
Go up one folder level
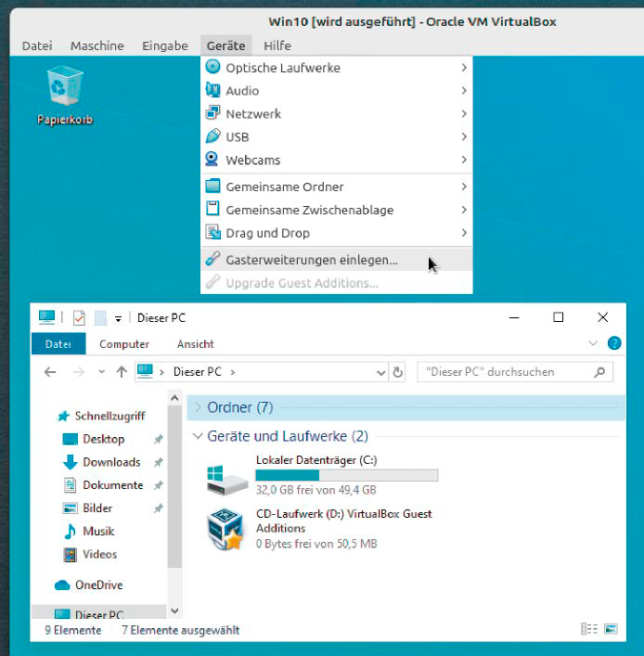tap(122, 371)
